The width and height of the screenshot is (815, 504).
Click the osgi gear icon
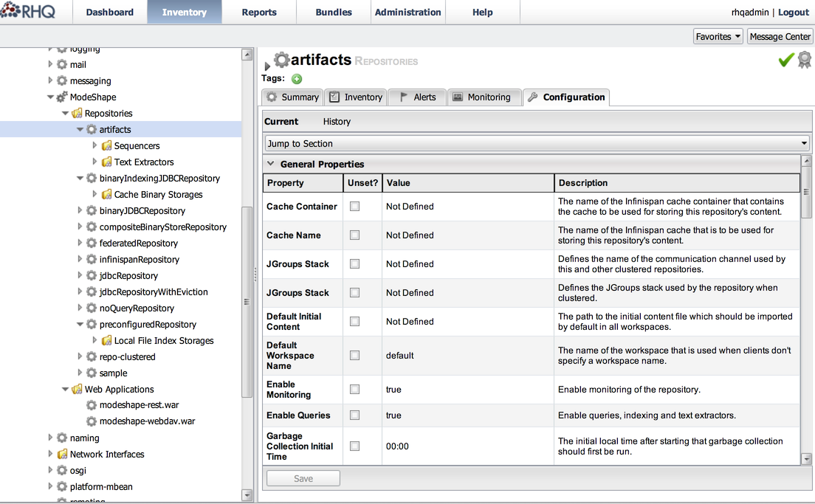[x=62, y=470]
